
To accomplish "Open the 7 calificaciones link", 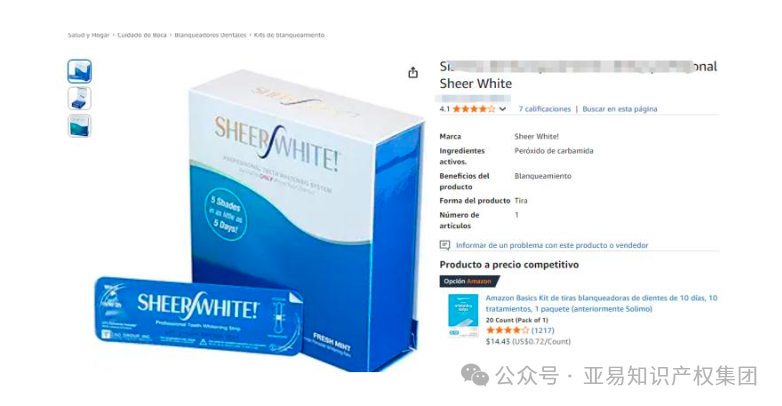I will [545, 109].
